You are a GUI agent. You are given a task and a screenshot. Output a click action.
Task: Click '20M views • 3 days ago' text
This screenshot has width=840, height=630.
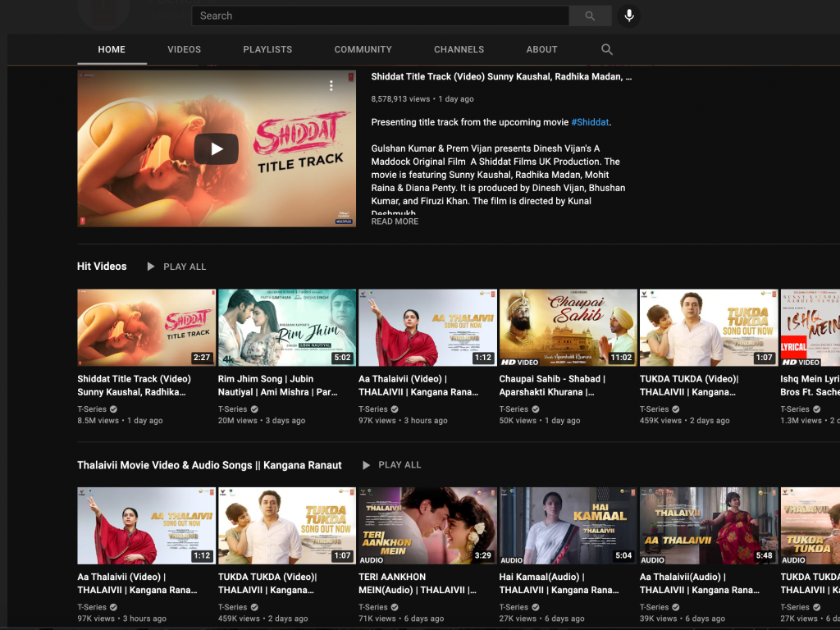(262, 421)
